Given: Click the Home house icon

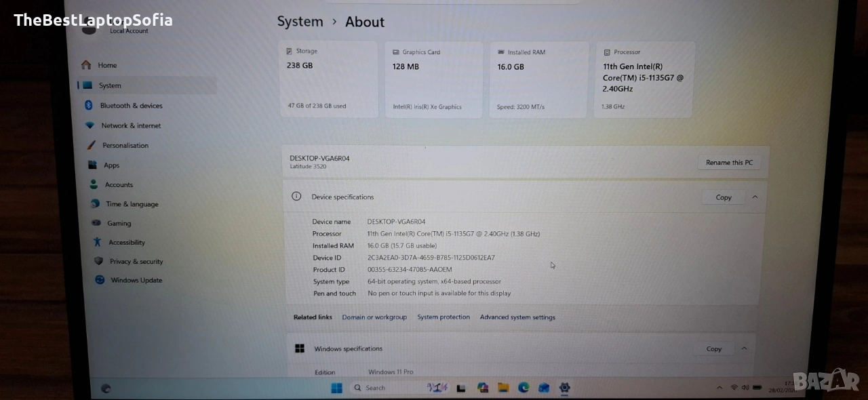Looking at the screenshot, I should tap(86, 65).
